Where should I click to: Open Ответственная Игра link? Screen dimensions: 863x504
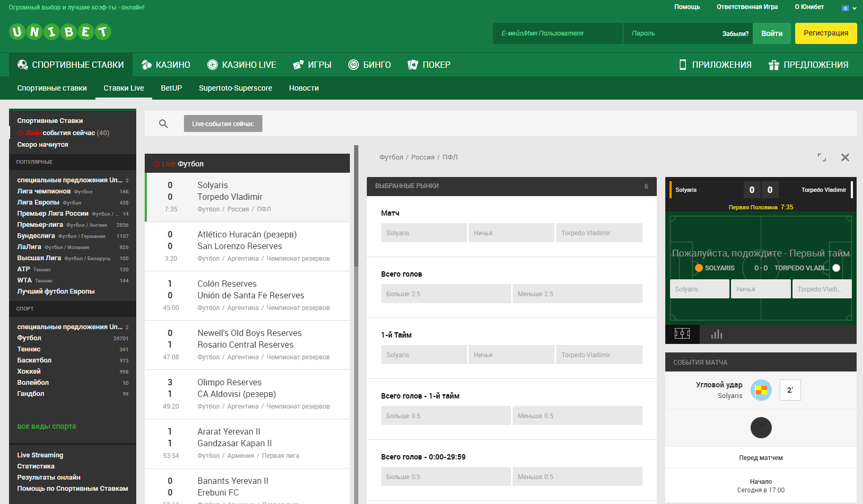[747, 7]
